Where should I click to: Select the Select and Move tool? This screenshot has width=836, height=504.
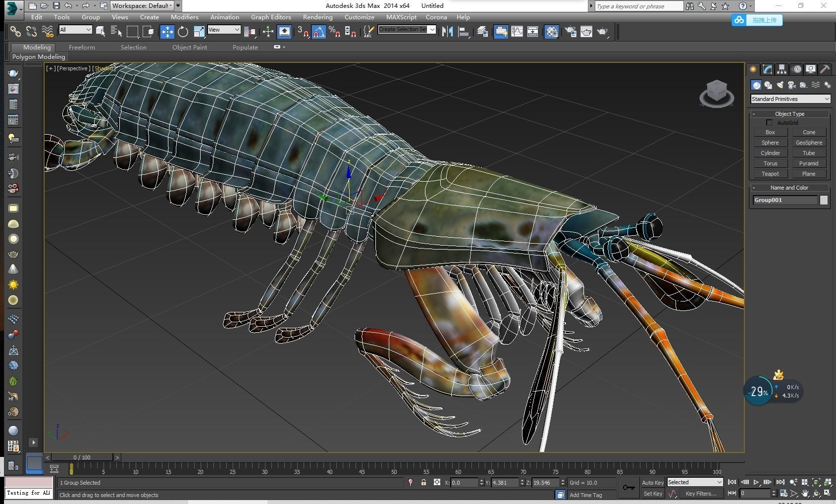pos(167,32)
